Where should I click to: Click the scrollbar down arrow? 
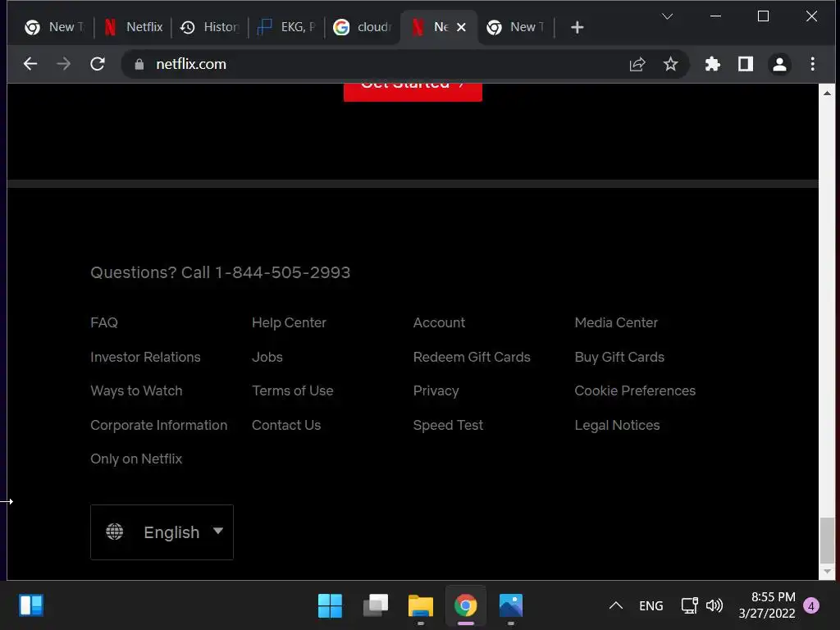[827, 572]
